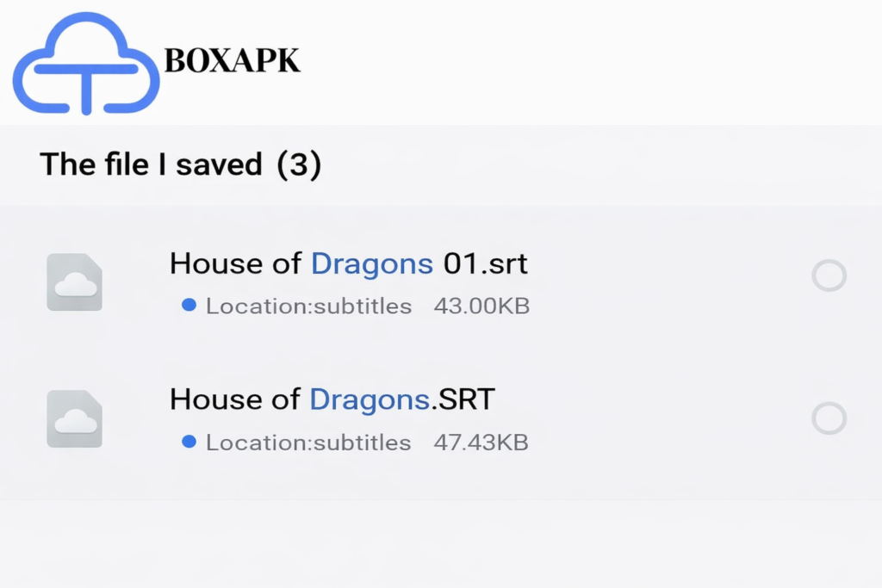
Task: Click 'The file I saved' section header
Action: click(x=151, y=164)
